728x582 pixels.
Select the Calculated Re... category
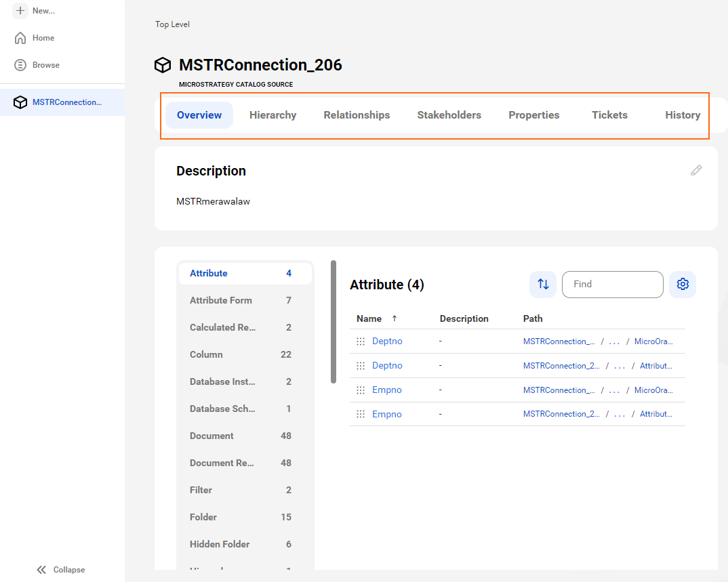(245, 327)
